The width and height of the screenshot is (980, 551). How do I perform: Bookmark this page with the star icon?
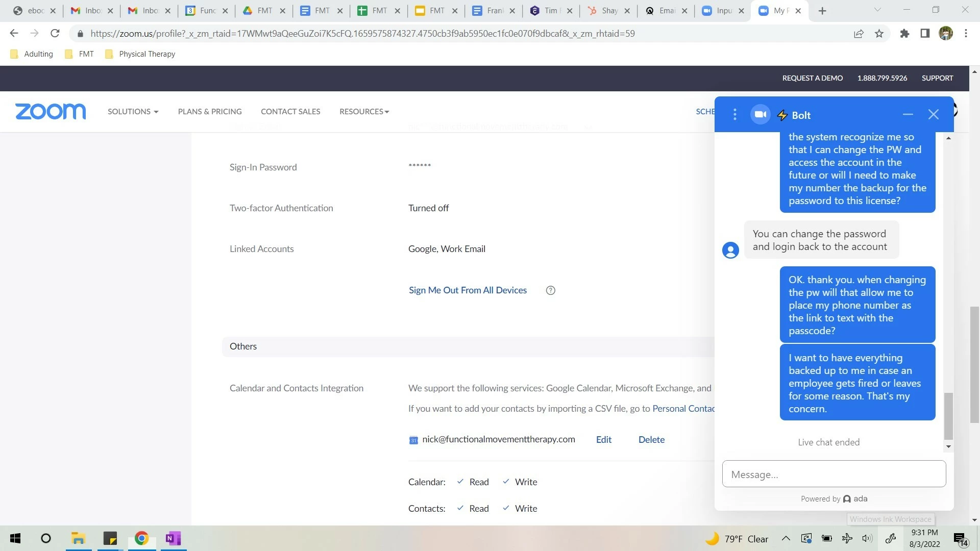(x=879, y=34)
